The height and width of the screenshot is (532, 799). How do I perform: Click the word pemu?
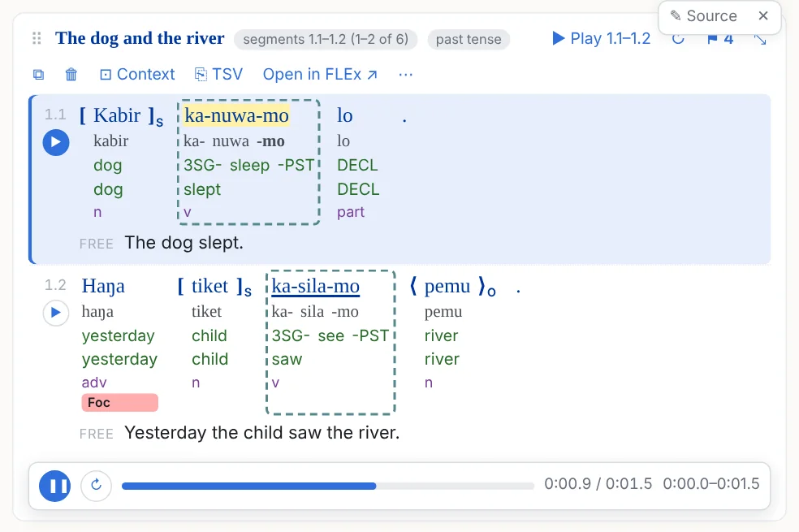point(447,287)
